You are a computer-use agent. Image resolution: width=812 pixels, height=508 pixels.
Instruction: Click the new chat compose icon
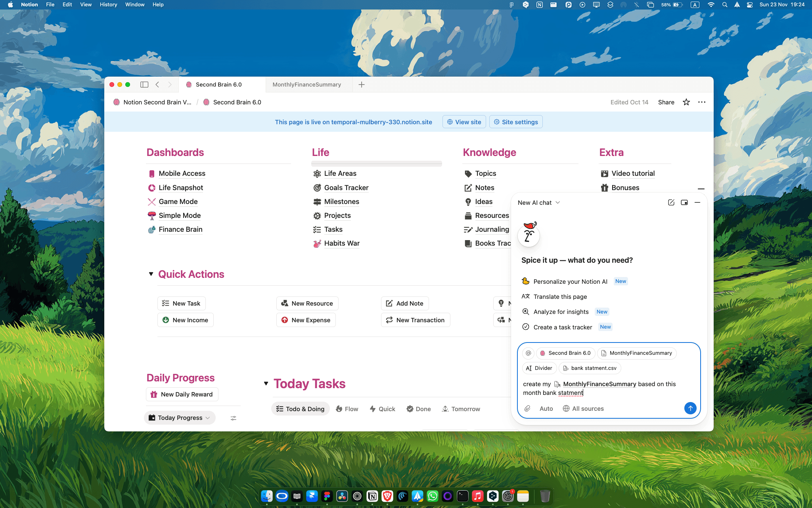[671, 202]
